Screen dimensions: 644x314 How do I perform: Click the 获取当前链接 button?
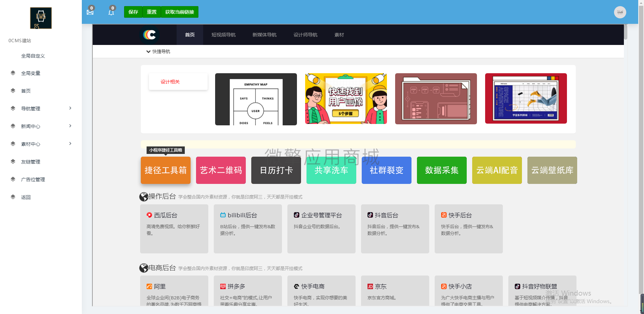pyautogui.click(x=180, y=12)
